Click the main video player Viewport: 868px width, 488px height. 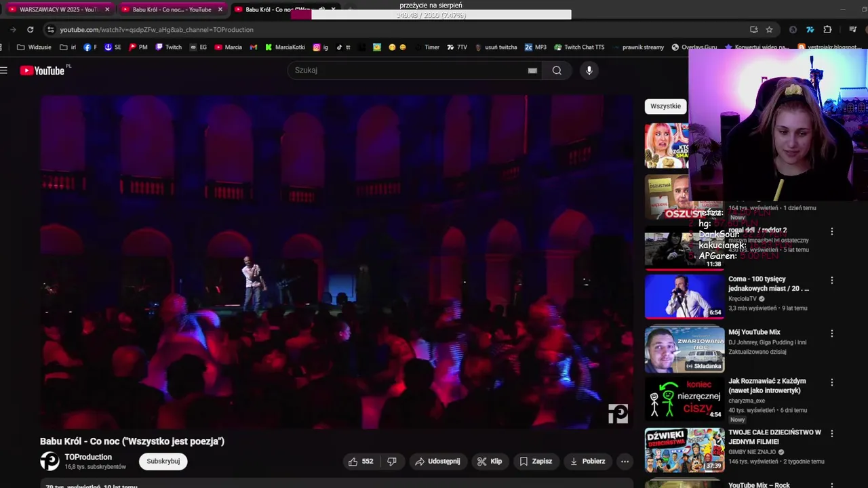point(336,262)
